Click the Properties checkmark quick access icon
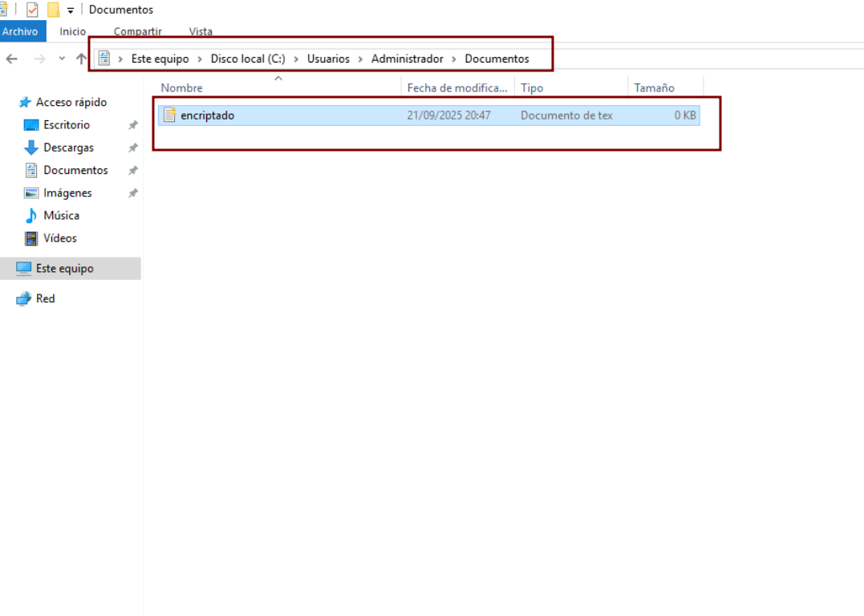 pyautogui.click(x=32, y=10)
